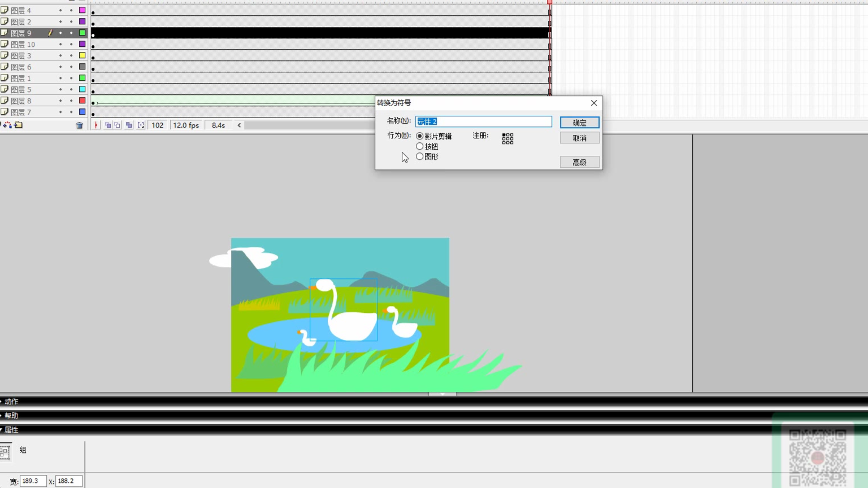Click the add motion guide layer icon

point(8,125)
